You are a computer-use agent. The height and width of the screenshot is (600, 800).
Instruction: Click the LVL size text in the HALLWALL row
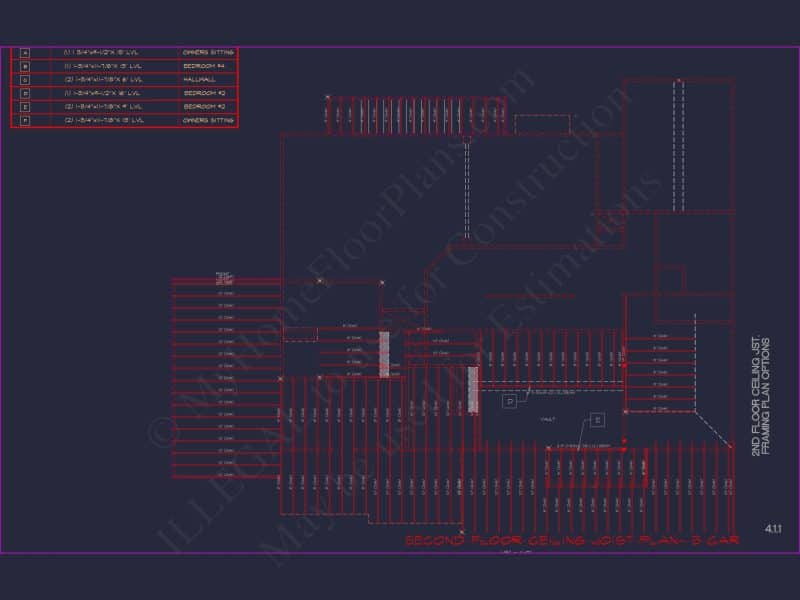pos(103,80)
